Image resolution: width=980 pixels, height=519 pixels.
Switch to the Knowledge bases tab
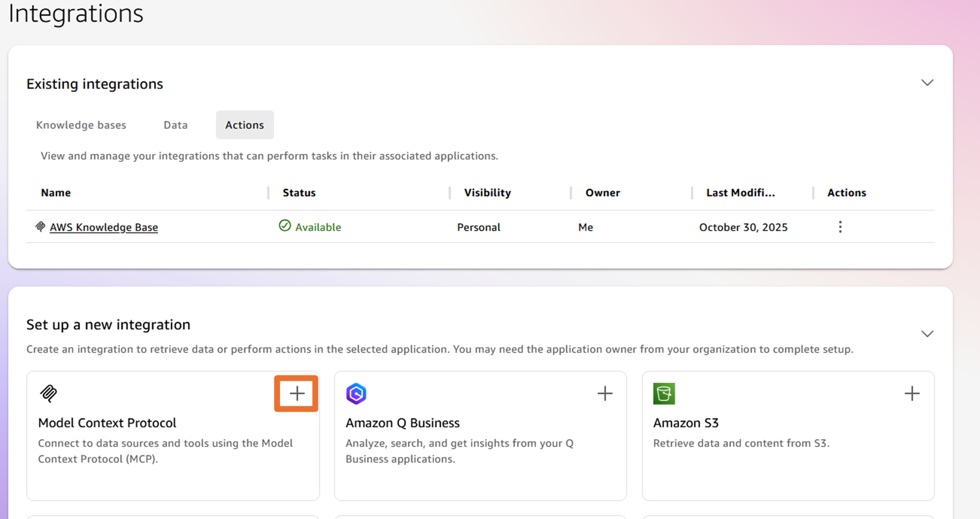point(81,125)
